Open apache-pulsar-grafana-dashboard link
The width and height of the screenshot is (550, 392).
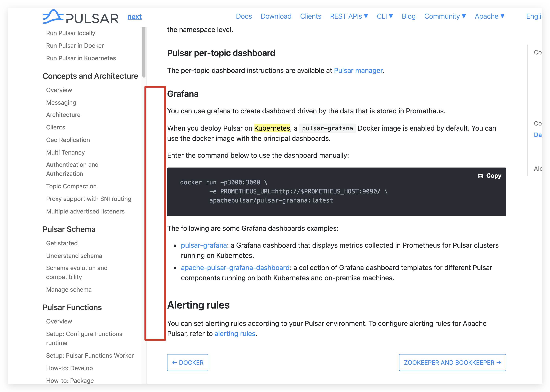(x=235, y=268)
